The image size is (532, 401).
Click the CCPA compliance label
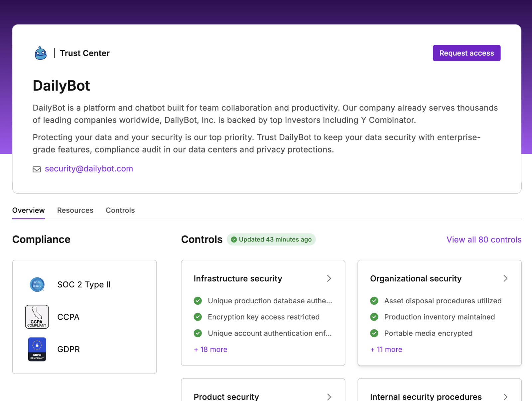68,317
